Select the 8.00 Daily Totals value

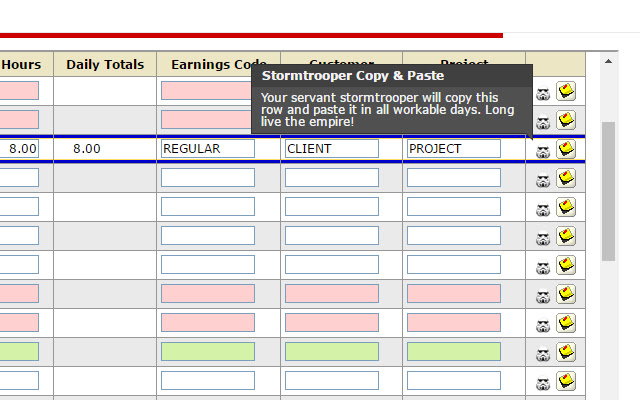click(x=87, y=149)
